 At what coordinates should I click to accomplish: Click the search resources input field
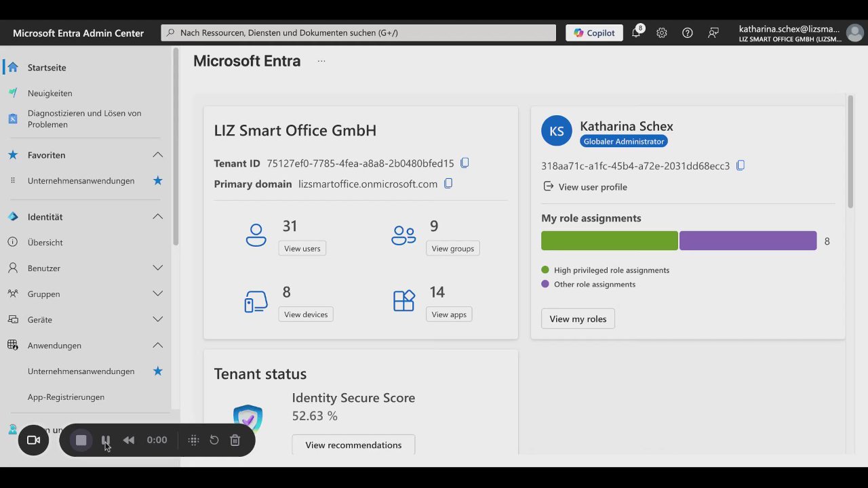[x=358, y=33]
